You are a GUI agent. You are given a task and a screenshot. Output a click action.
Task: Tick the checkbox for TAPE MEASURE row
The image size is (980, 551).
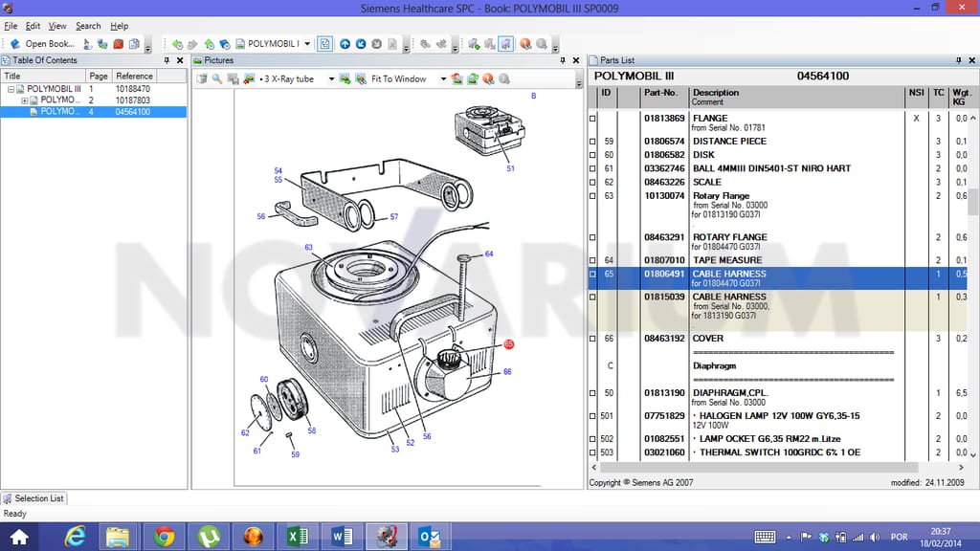coord(592,260)
